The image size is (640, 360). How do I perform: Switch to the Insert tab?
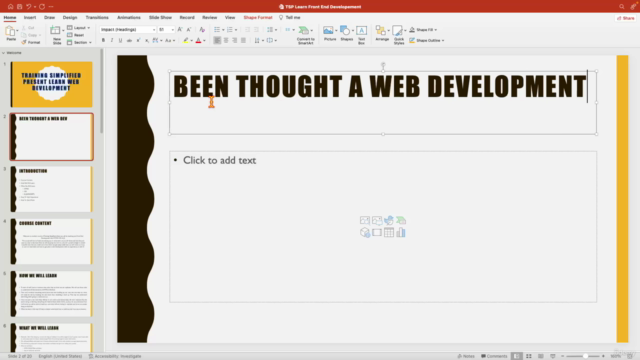tap(30, 18)
